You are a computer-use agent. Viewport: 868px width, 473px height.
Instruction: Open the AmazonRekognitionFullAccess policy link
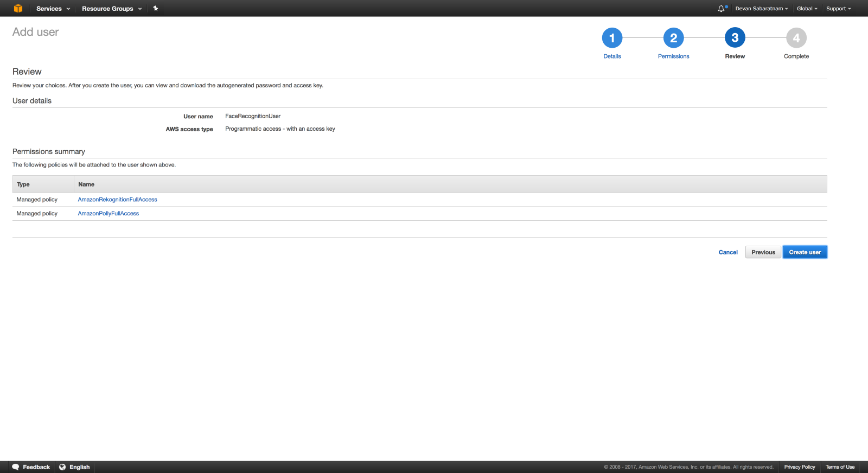(x=117, y=200)
